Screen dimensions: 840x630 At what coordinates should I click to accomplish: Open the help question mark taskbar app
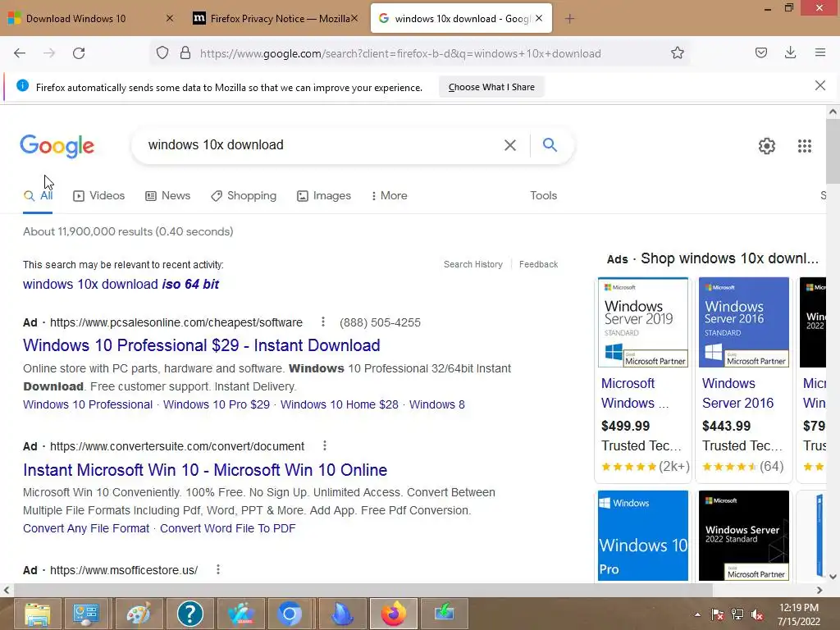point(189,614)
